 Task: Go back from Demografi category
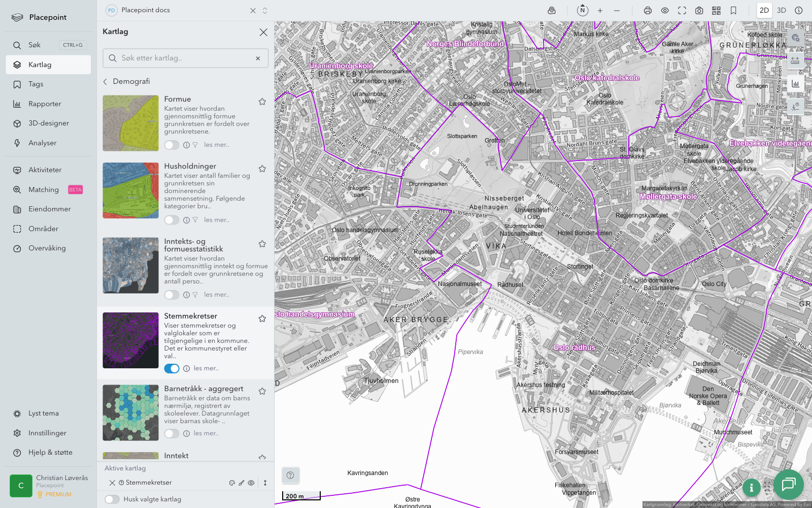[106, 82]
